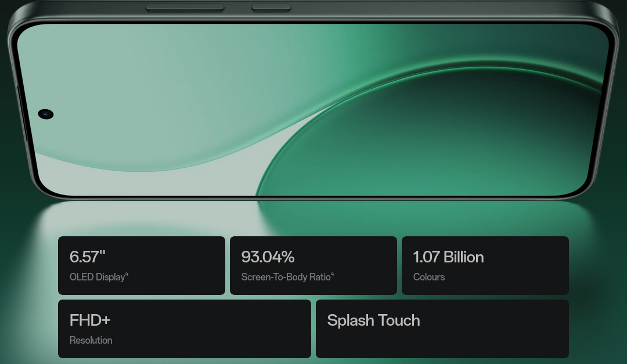The height and width of the screenshot is (364, 627).
Task: Select the 6.57'' screen size heading
Action: pos(88,257)
